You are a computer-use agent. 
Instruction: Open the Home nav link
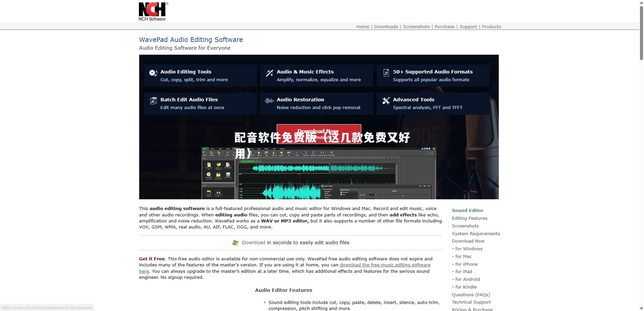click(363, 27)
